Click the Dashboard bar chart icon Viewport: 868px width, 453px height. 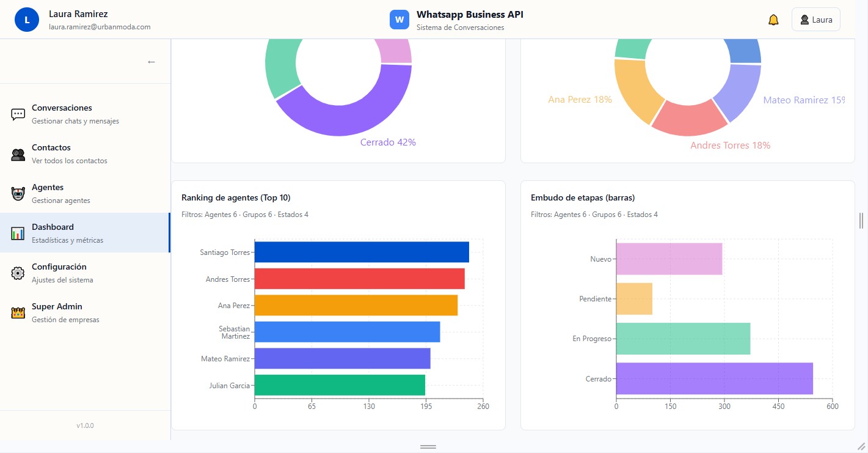pos(18,234)
